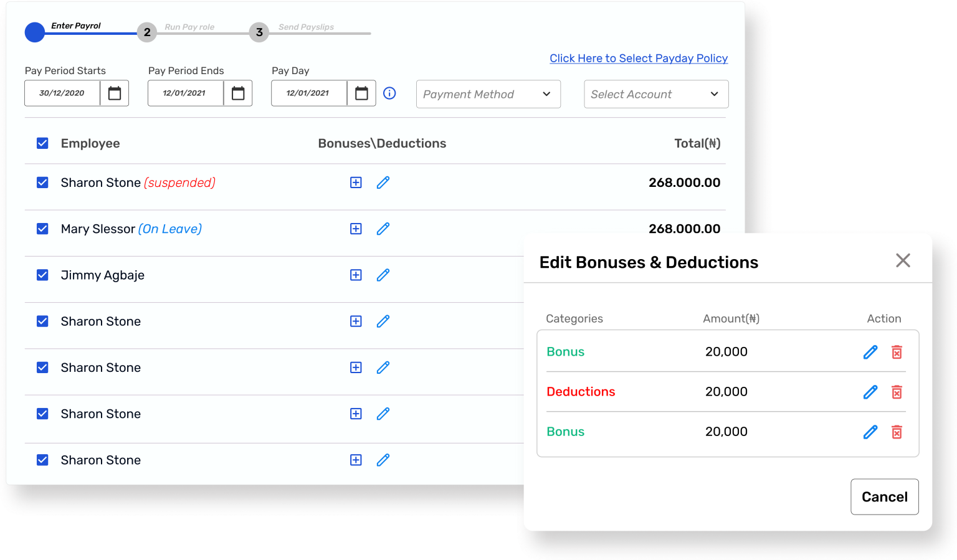Viewport: 957px width, 560px height.
Task: Open Pay Period Ends calendar picker
Action: pyautogui.click(x=238, y=93)
